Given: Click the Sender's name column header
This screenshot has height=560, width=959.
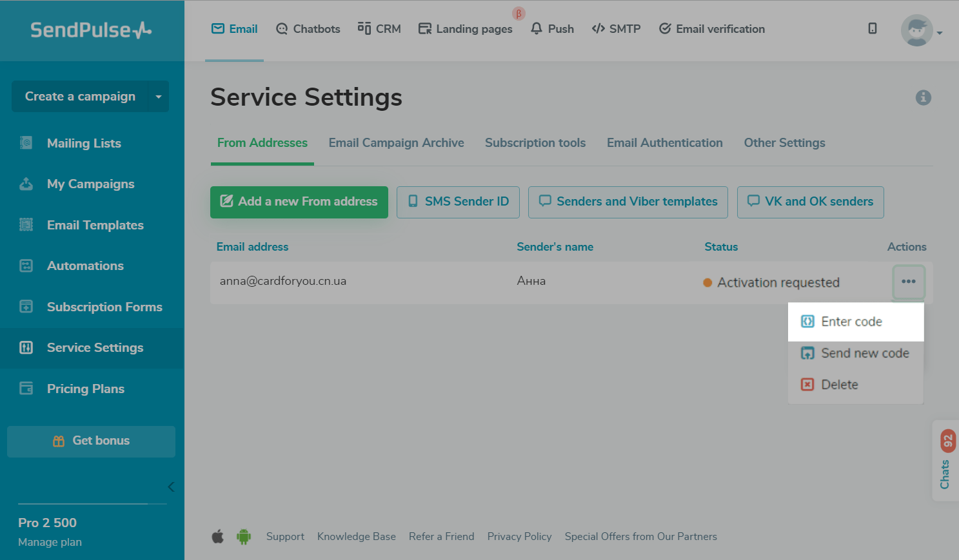Looking at the screenshot, I should 555,247.
